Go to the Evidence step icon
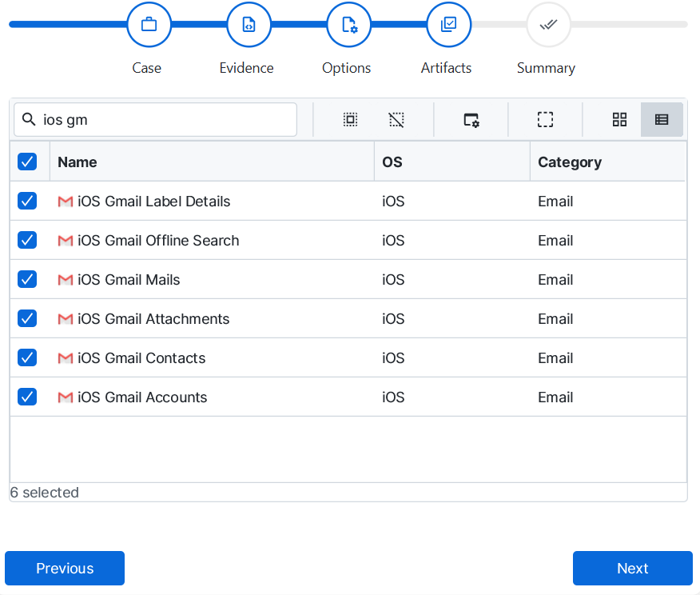700x595 pixels. pos(249,25)
